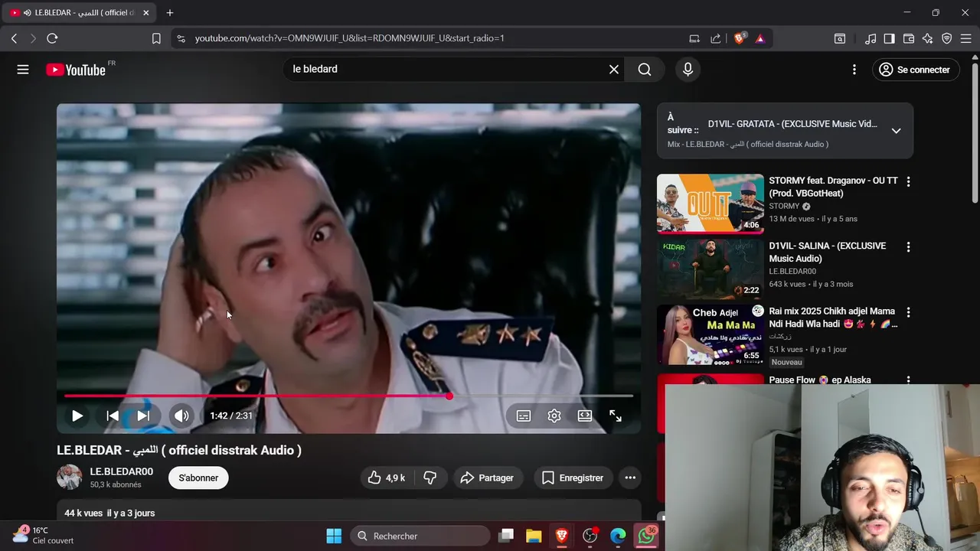Open WhatsApp from the taskbar
Viewport: 980px width, 551px height.
[647, 536]
